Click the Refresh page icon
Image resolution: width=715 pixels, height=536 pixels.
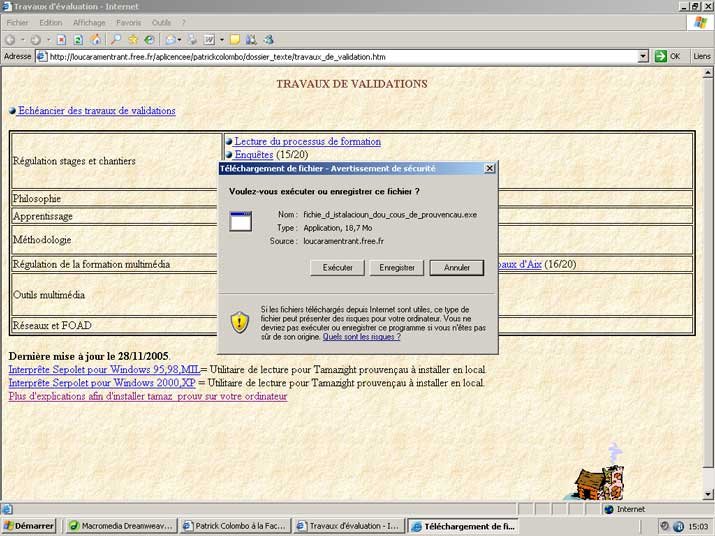point(78,40)
